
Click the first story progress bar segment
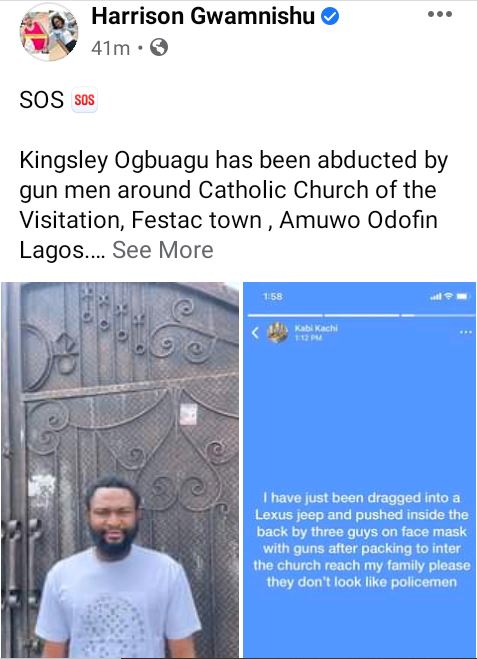[285, 315]
